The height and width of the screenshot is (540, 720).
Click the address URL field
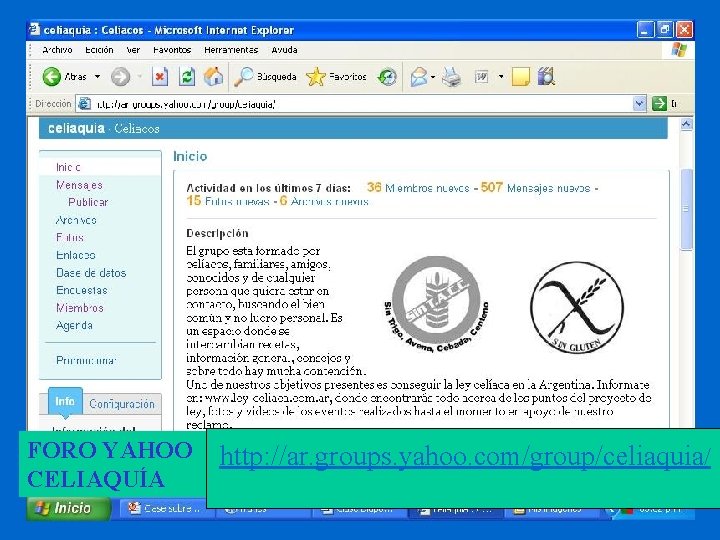point(360,104)
